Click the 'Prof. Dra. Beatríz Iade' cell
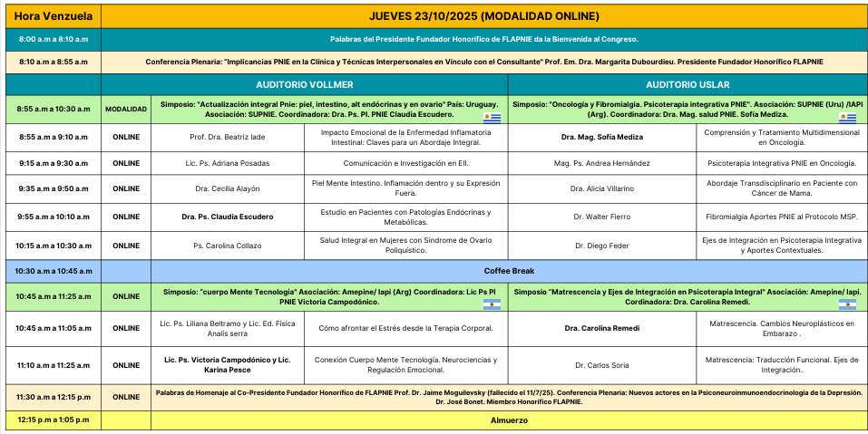The width and height of the screenshot is (868, 434). coord(228,137)
